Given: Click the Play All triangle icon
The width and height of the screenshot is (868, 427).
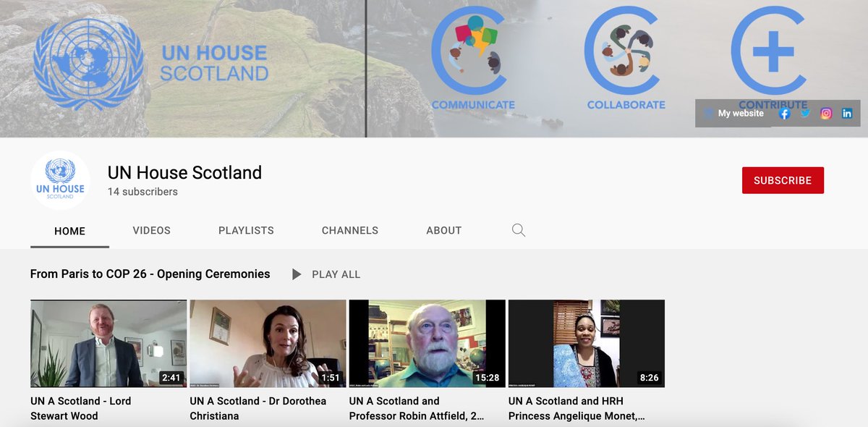Looking at the screenshot, I should click(297, 274).
